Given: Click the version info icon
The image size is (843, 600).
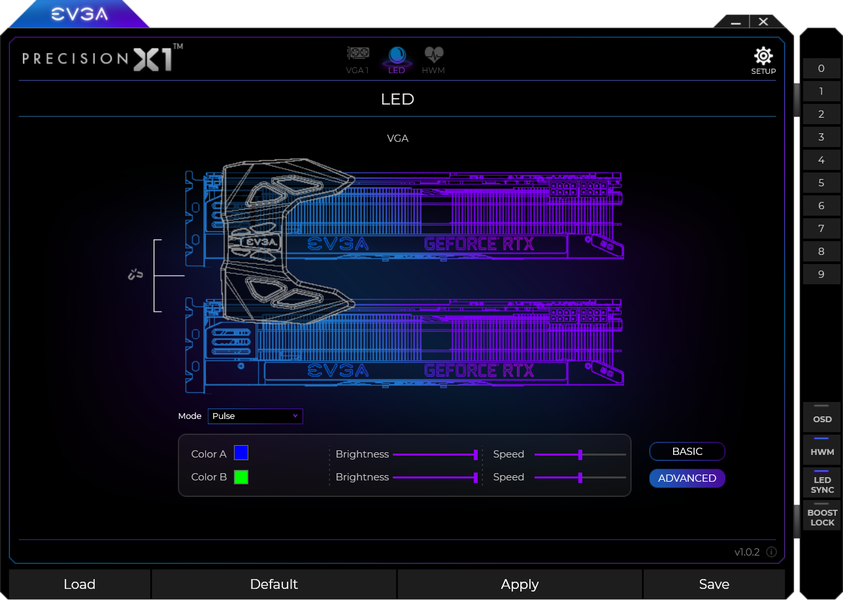Looking at the screenshot, I should point(771,552).
